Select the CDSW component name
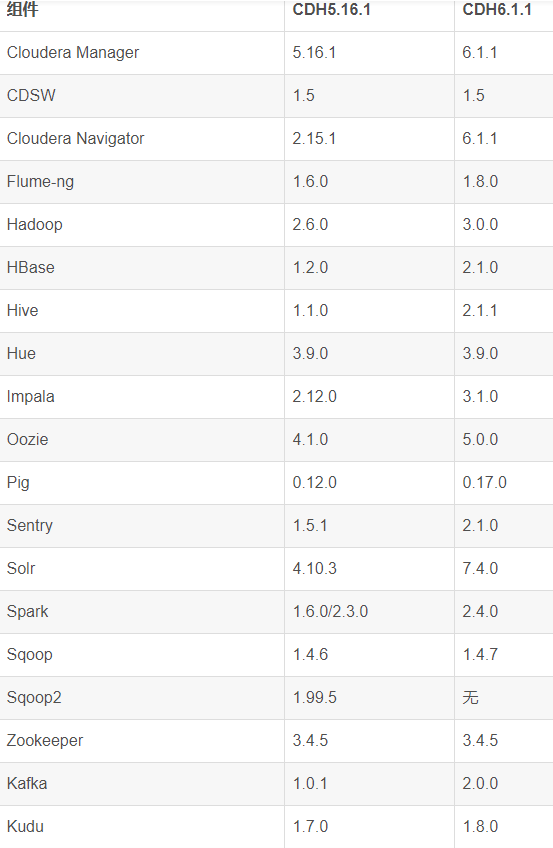Image resolution: width=553 pixels, height=848 pixels. point(31,95)
